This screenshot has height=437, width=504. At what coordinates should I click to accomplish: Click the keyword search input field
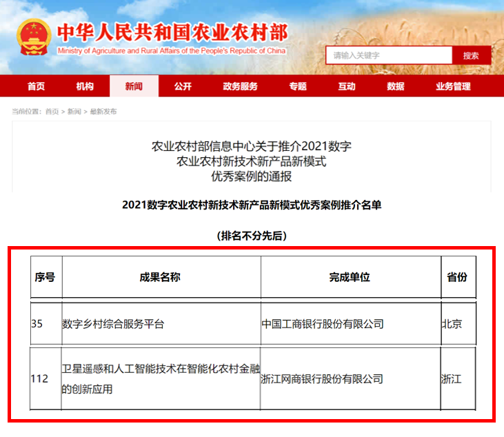pos(389,55)
